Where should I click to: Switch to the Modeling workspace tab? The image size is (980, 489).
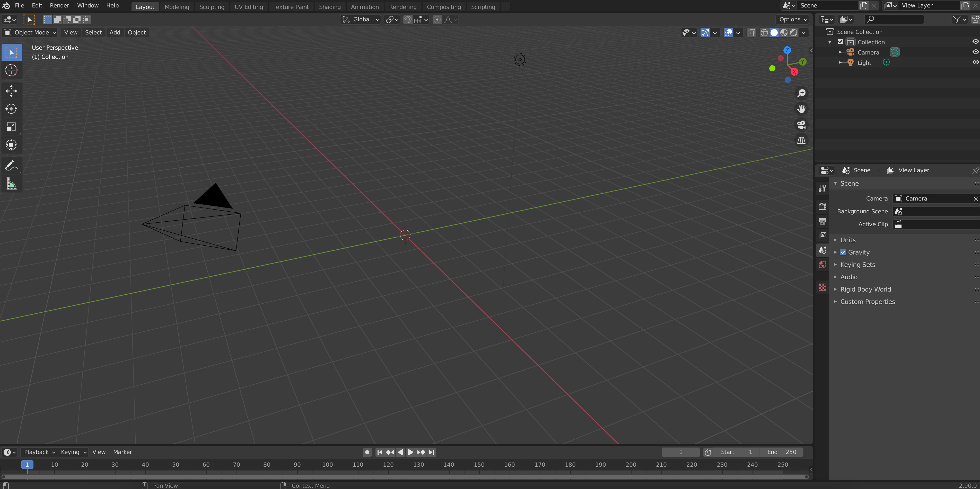point(177,7)
